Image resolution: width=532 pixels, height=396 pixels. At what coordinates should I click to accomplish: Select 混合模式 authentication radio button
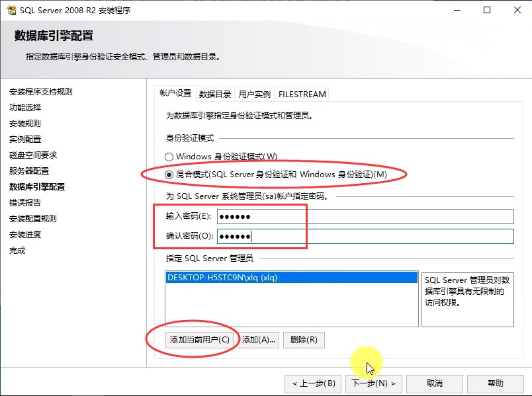pyautogui.click(x=169, y=175)
